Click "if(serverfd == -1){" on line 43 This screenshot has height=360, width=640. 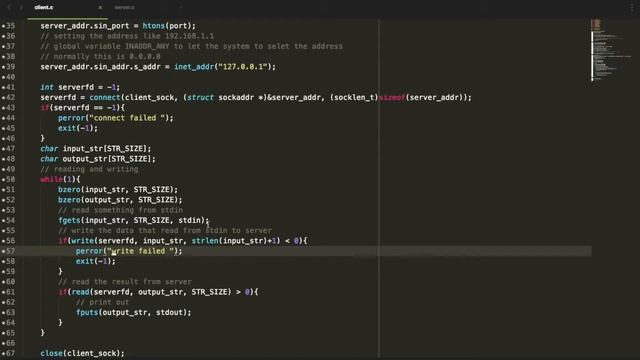(x=82, y=108)
